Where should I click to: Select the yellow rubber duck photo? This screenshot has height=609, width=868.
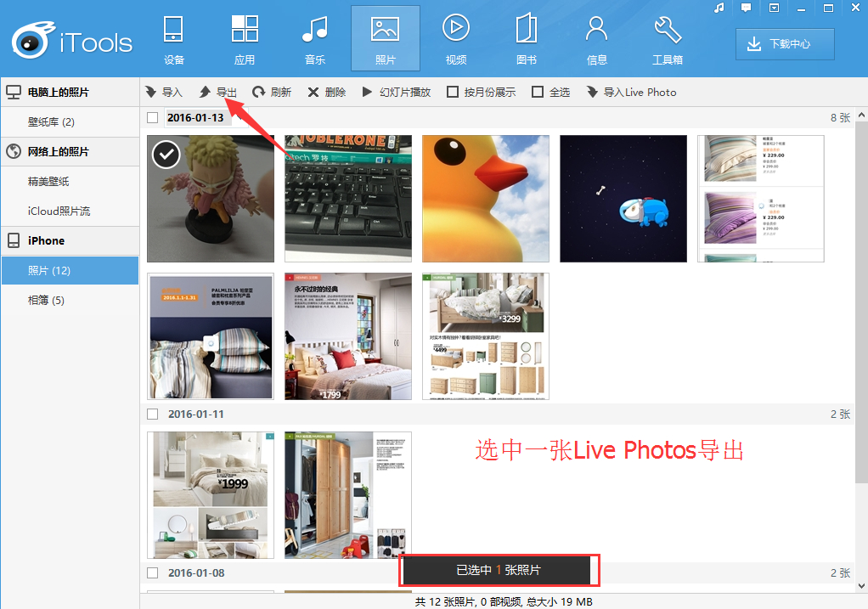click(x=486, y=198)
